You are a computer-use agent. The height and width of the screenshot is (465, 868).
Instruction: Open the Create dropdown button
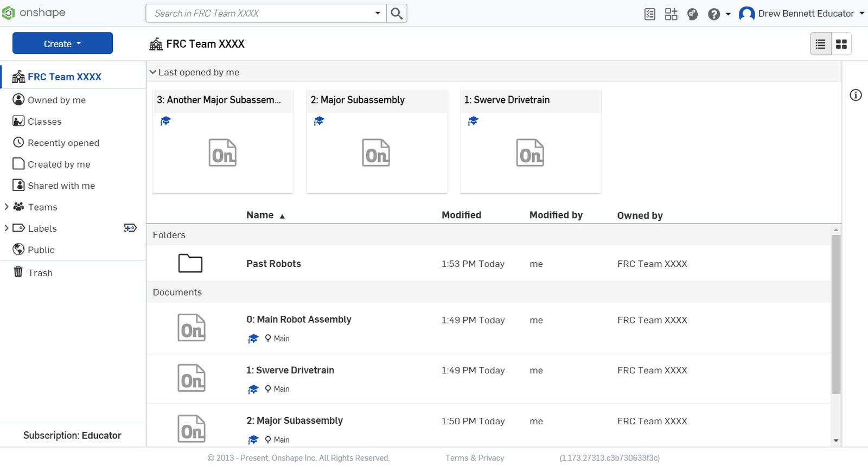click(62, 43)
